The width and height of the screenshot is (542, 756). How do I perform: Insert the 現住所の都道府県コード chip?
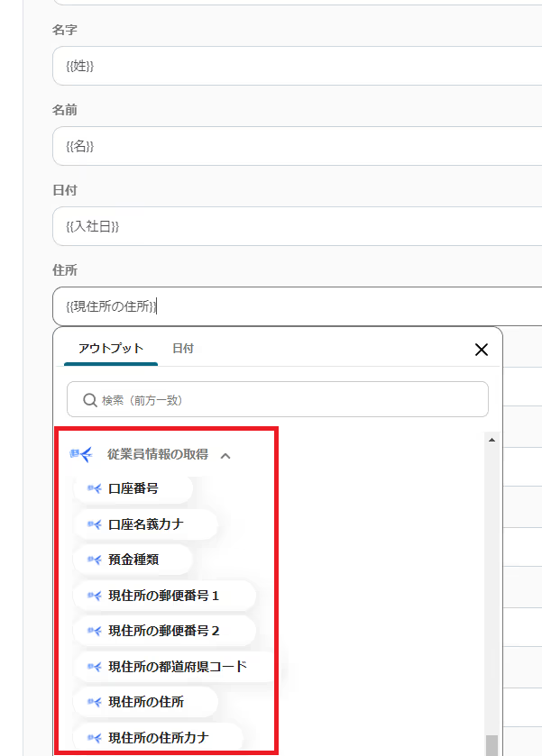[x=174, y=667]
